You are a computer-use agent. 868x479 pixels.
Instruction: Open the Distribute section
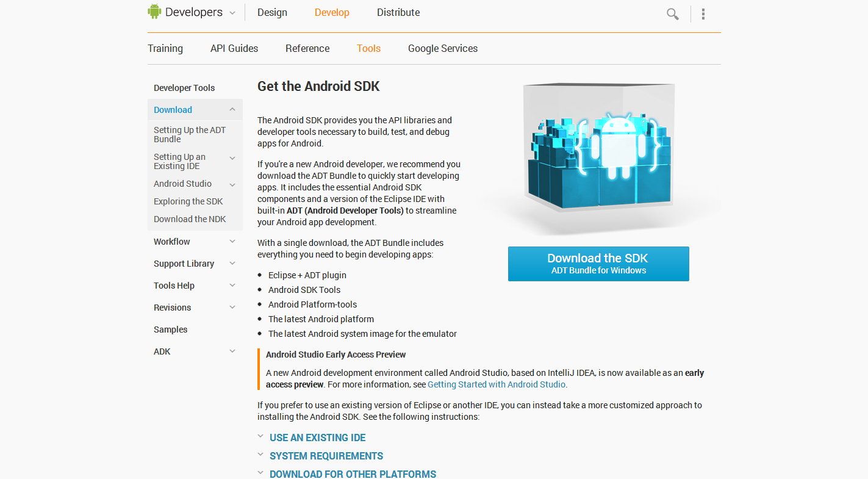398,12
